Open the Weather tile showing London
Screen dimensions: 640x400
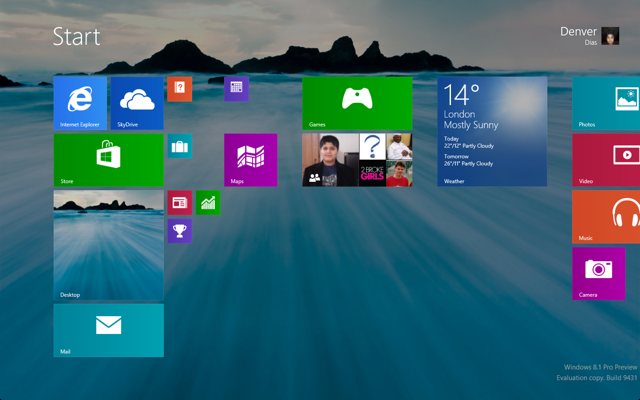click(x=492, y=131)
